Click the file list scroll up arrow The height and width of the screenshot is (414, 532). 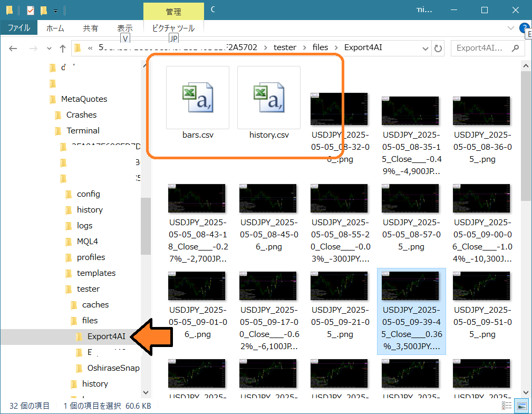pyautogui.click(x=526, y=66)
